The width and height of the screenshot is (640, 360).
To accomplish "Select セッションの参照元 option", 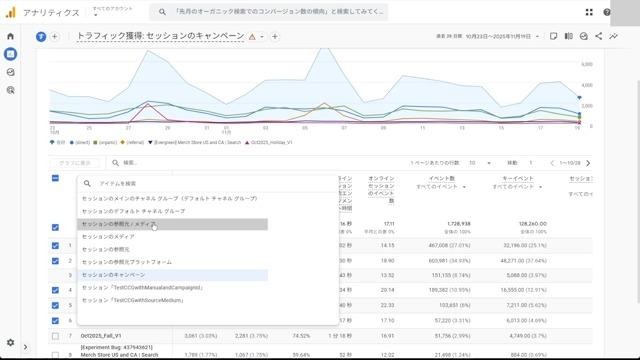I will 173,249.
